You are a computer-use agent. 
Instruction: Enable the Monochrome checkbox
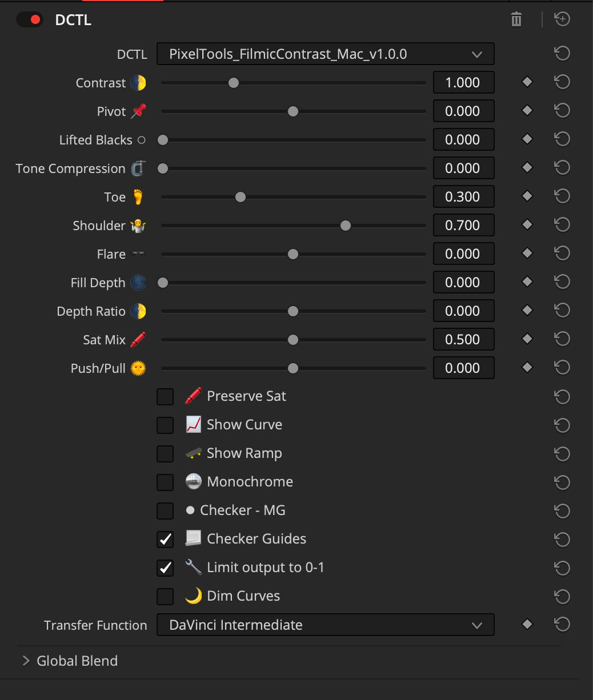click(165, 482)
